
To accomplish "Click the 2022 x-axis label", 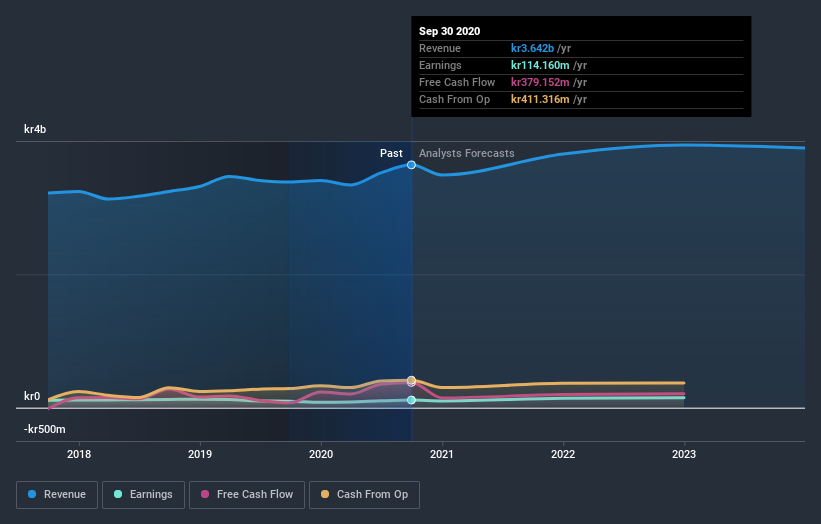I will 563,454.
